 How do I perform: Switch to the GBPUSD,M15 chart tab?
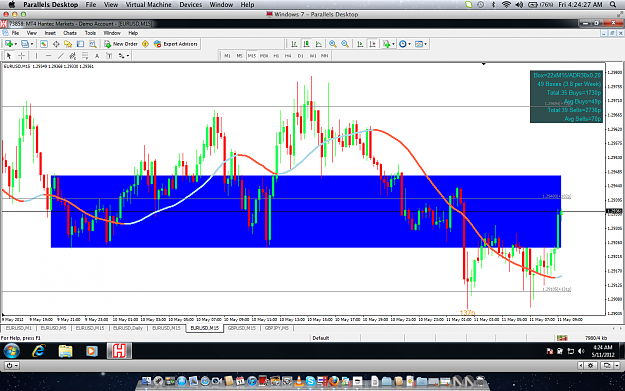pos(242,328)
